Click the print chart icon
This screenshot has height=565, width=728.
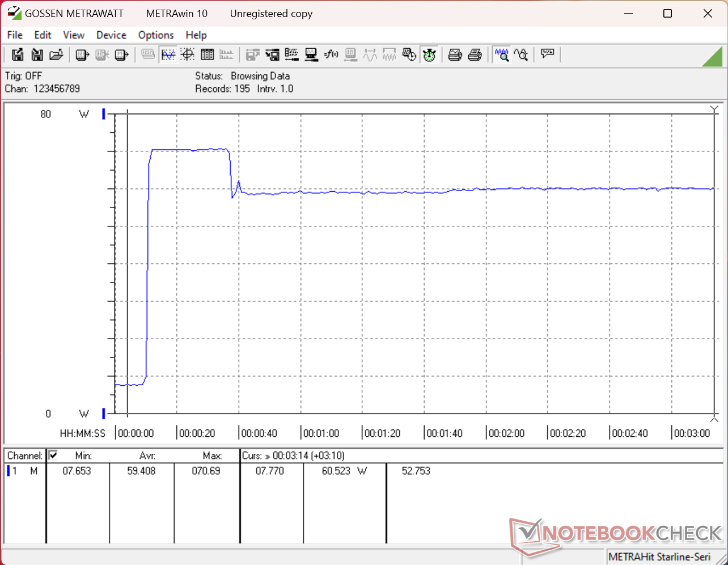click(455, 55)
